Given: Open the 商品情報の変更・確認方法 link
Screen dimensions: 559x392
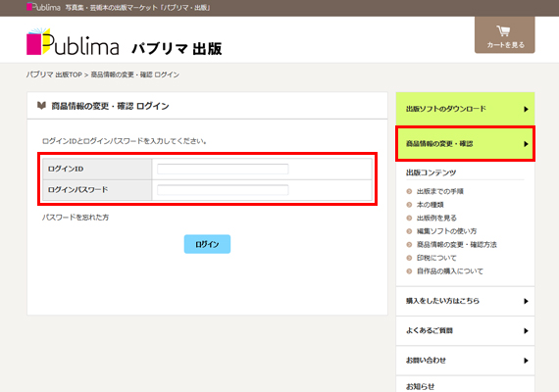Looking at the screenshot, I should coord(457,244).
